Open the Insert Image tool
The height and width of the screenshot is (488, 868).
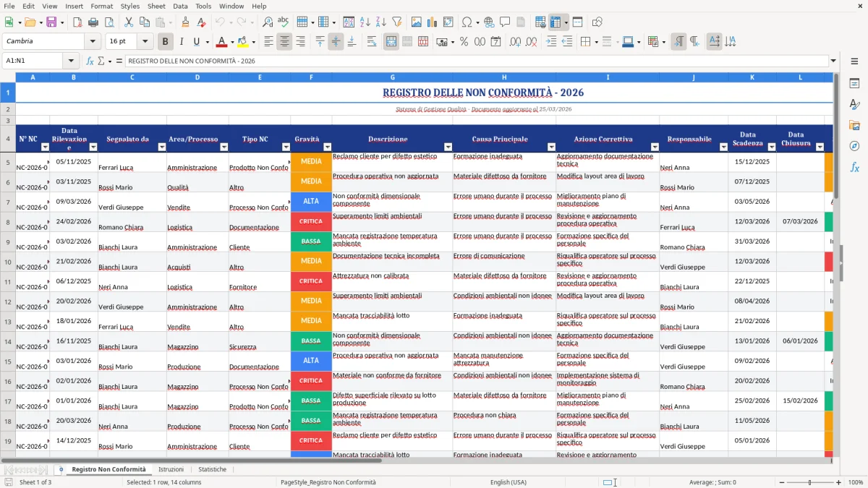tap(417, 22)
